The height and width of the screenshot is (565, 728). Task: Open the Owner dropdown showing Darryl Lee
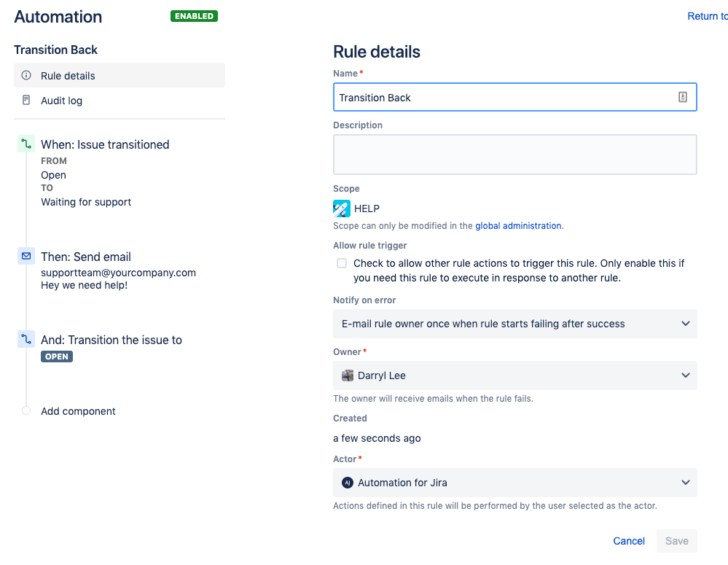point(514,375)
